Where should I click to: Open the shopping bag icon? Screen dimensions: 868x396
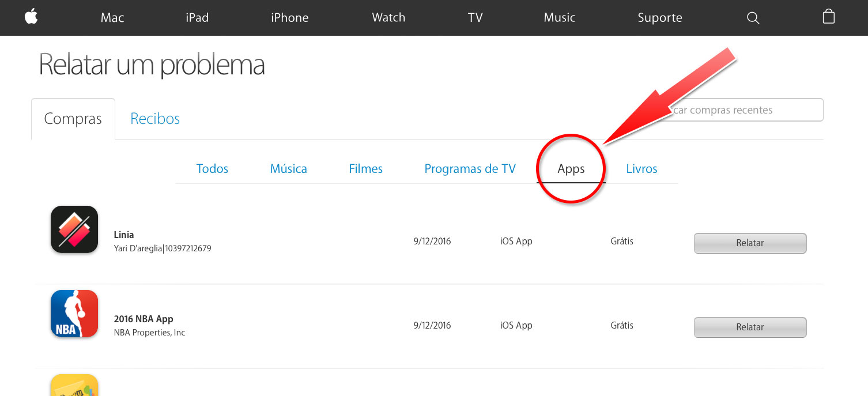(x=828, y=17)
